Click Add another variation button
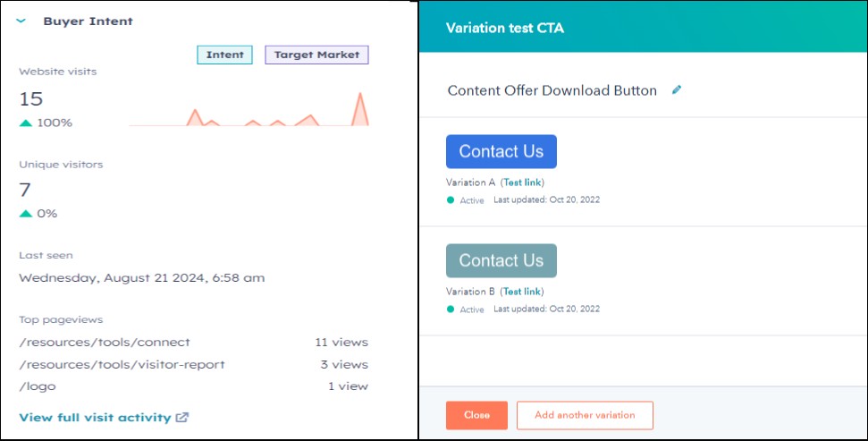 [x=586, y=415]
